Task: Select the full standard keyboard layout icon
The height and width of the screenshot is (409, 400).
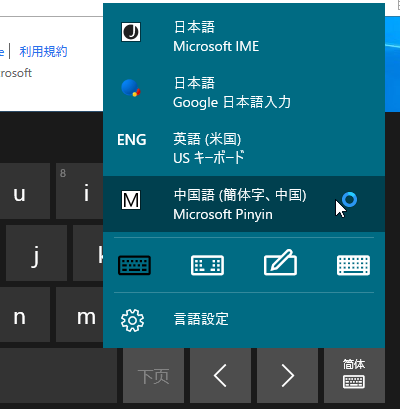Action: pyautogui.click(x=353, y=265)
